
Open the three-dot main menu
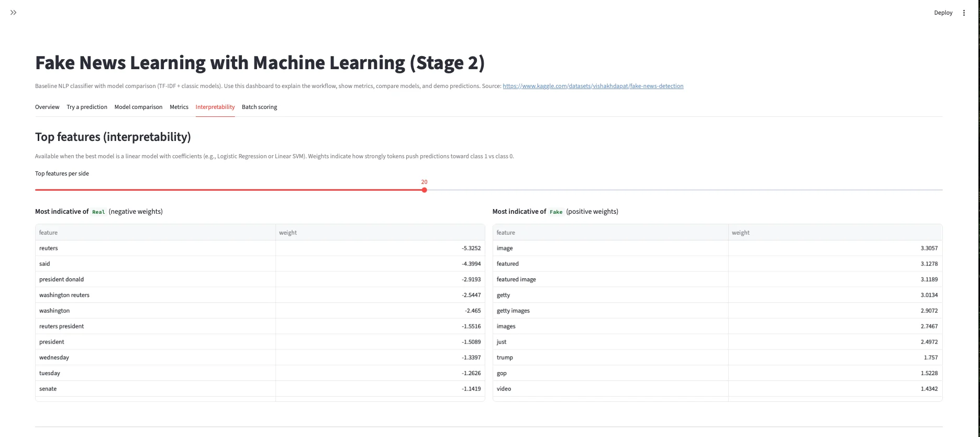(x=964, y=13)
